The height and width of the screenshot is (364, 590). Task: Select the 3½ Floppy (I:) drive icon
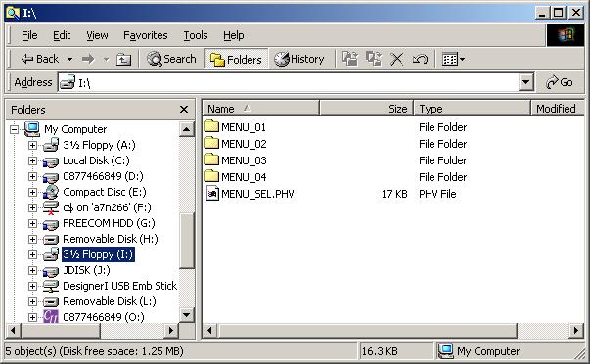pyautogui.click(x=51, y=254)
